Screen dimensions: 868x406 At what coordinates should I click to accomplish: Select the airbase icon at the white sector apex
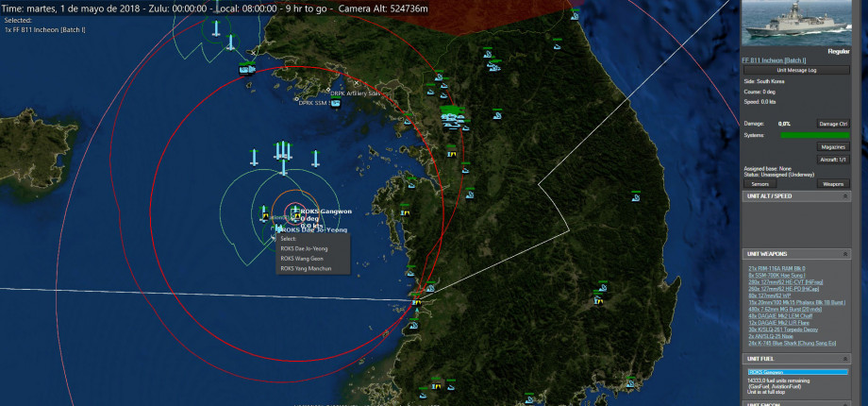click(416, 302)
